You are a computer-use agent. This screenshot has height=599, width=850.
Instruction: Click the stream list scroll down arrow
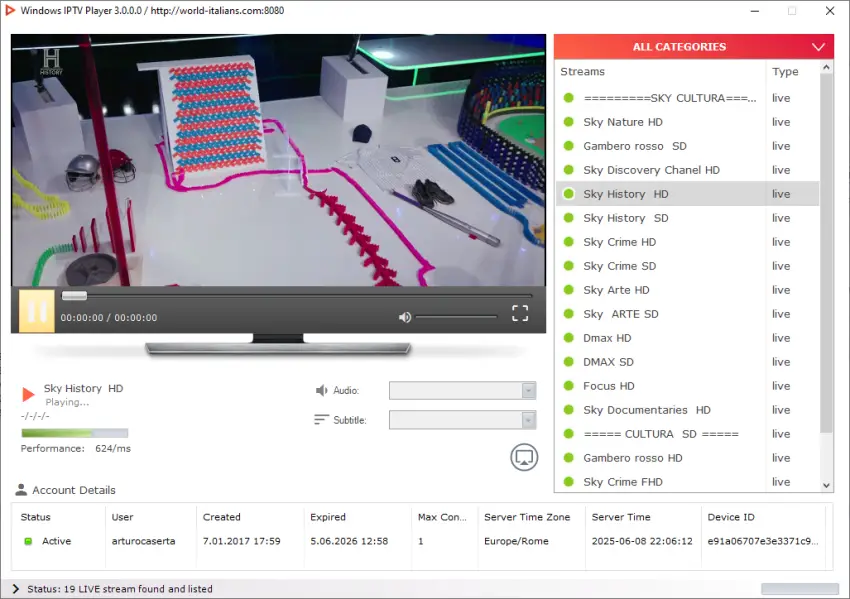pyautogui.click(x=826, y=485)
